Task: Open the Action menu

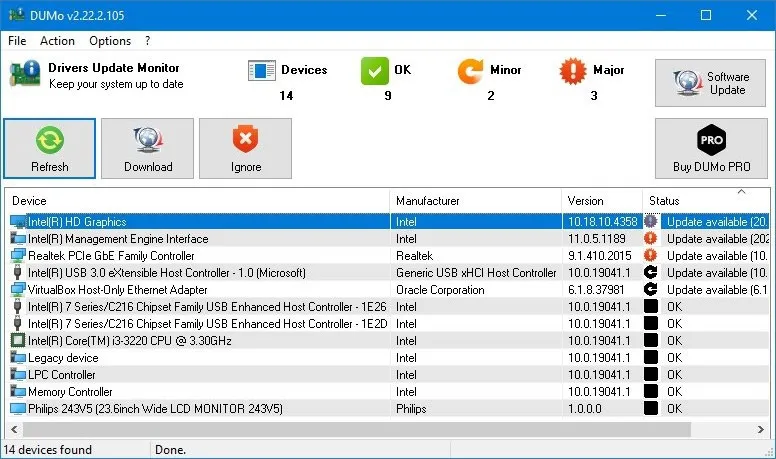Action: pos(57,41)
